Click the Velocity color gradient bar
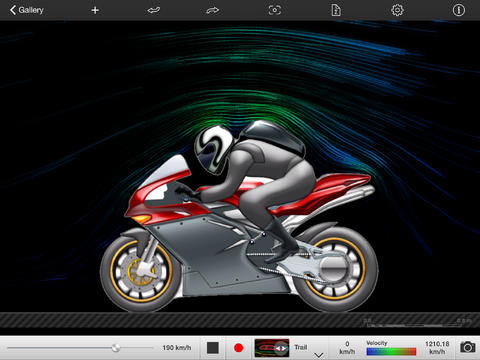This screenshot has width=480, height=360. [x=391, y=351]
